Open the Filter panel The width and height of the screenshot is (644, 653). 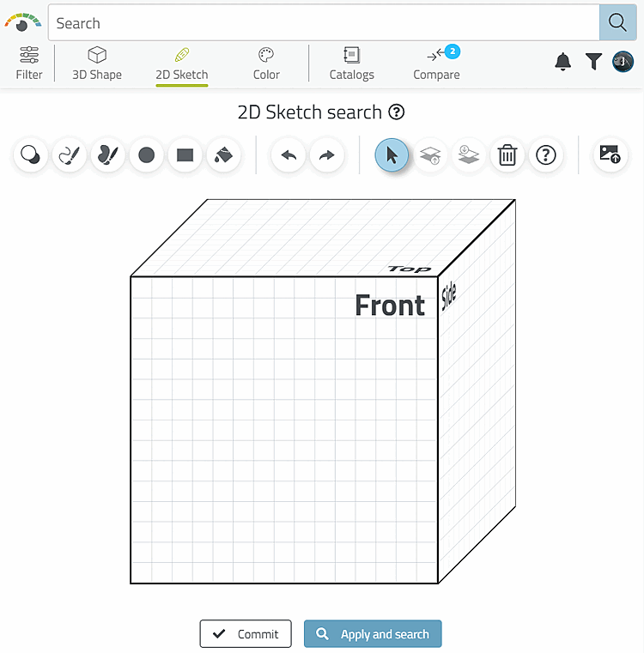pyautogui.click(x=29, y=63)
